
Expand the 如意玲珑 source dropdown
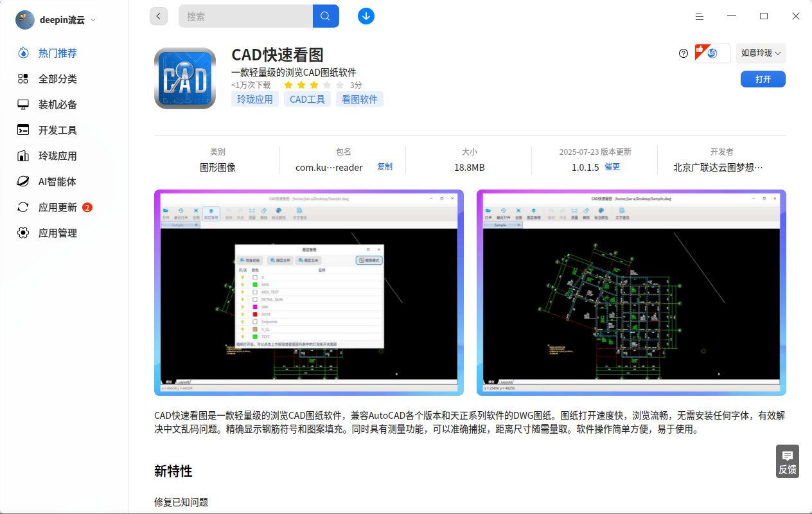pyautogui.click(x=761, y=53)
